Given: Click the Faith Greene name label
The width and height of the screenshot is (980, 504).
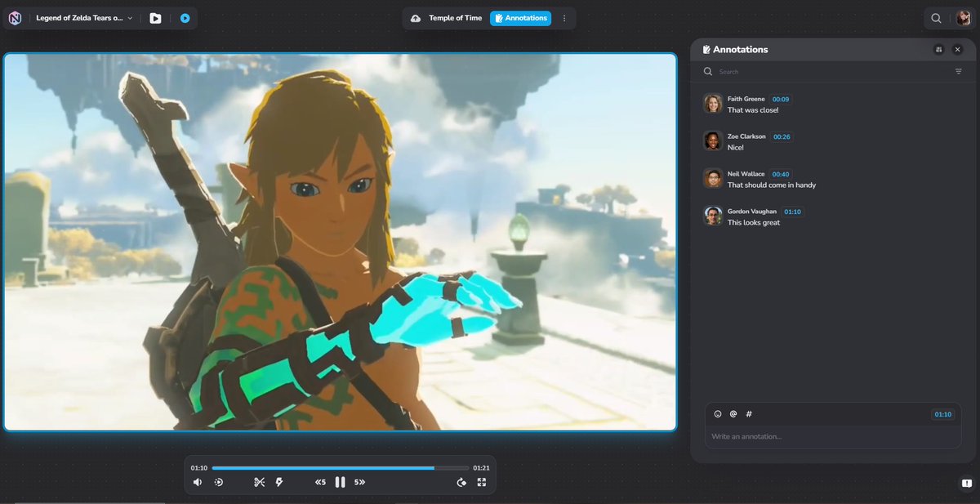Looking at the screenshot, I should point(746,99).
